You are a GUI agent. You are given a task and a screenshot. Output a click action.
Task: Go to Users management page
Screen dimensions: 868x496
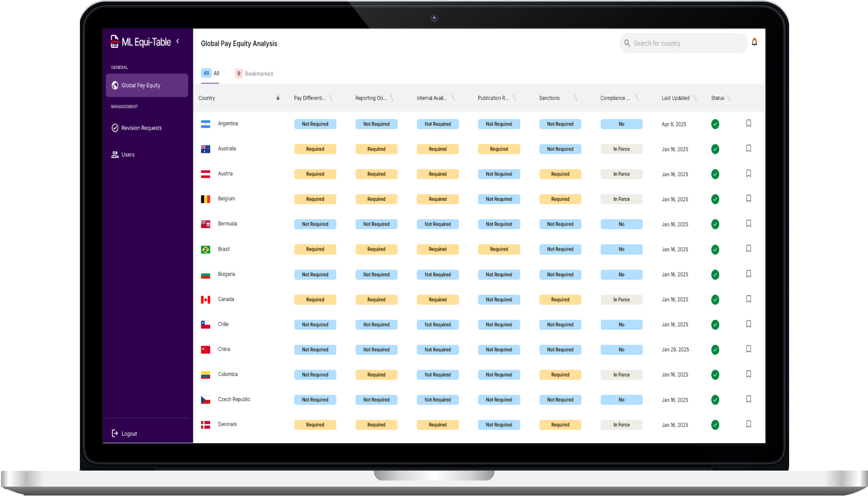pyautogui.click(x=128, y=154)
